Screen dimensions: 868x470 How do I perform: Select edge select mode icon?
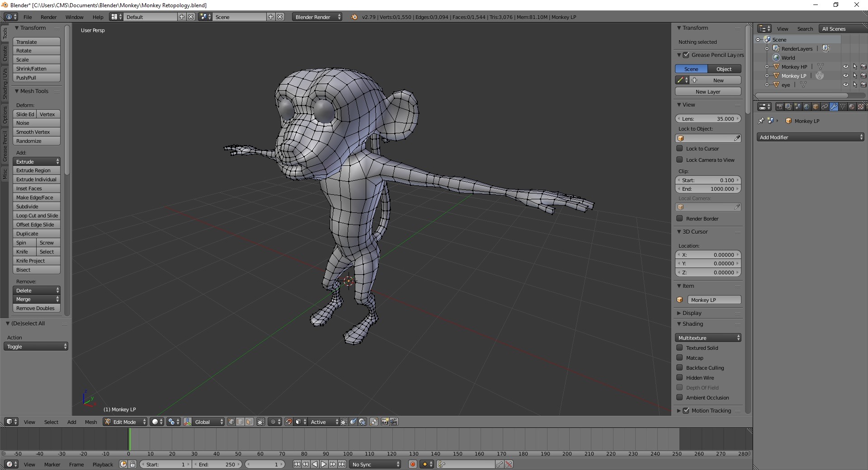pyautogui.click(x=240, y=422)
